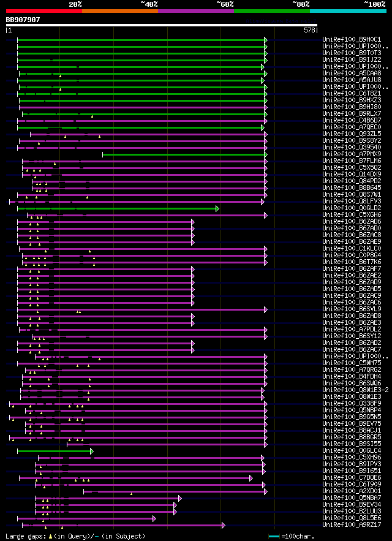Screen dimensions: 392x541
Task: Click the UniRef100_Q14DX9 hit label
Action: pos(352,174)
